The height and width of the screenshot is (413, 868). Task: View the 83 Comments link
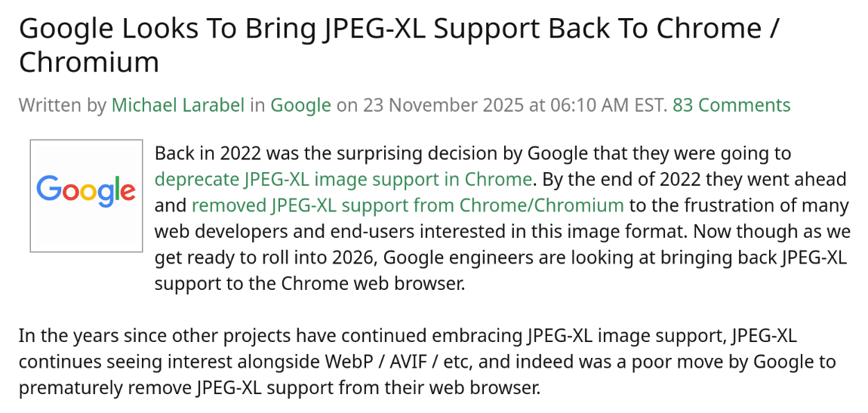point(731,105)
